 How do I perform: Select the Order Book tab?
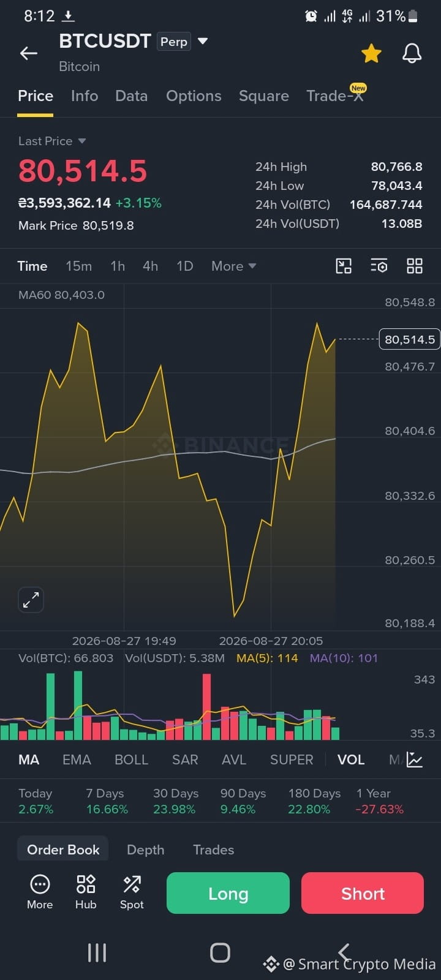pyautogui.click(x=63, y=850)
